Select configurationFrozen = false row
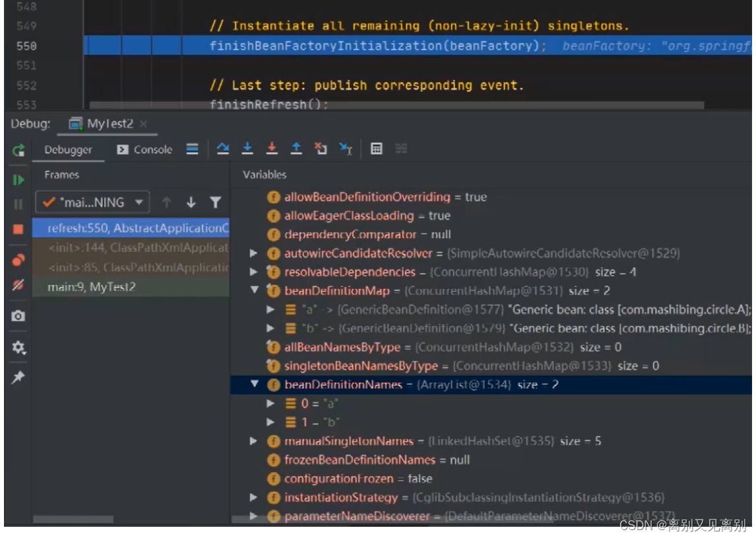This screenshot has height=538, width=756. (x=491, y=479)
